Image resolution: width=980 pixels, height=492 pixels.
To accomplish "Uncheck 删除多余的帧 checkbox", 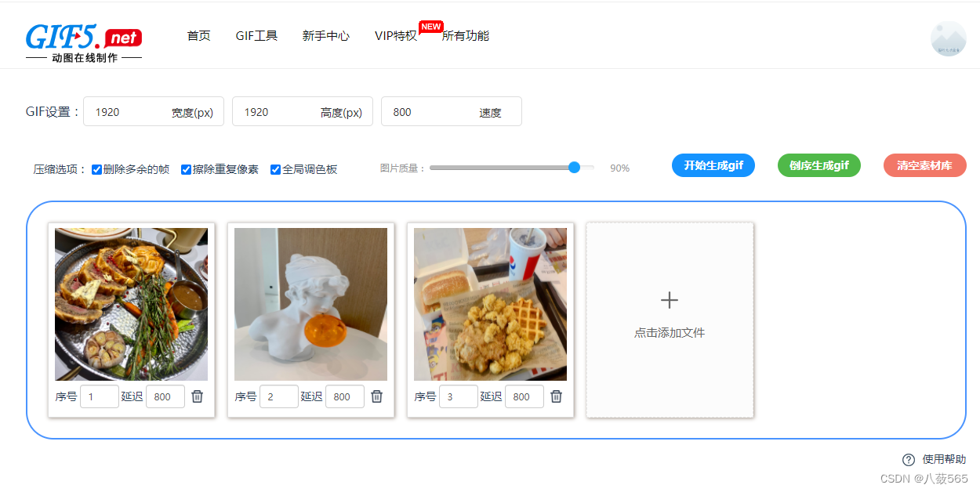I will (97, 169).
